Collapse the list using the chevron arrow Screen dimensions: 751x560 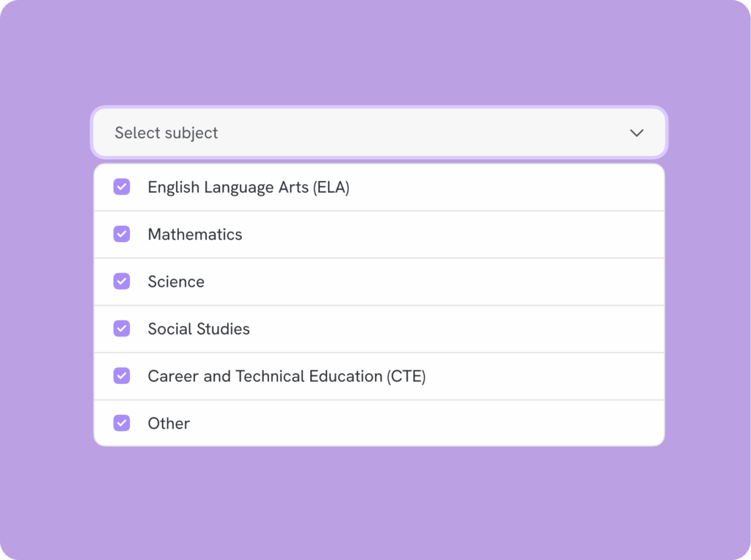[x=637, y=133]
